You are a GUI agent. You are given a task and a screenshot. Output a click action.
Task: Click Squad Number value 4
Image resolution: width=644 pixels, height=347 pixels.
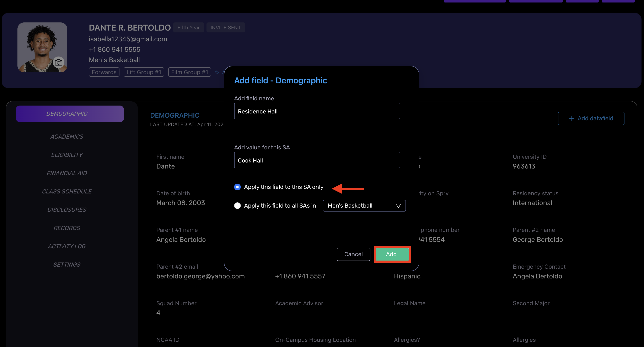(158, 313)
